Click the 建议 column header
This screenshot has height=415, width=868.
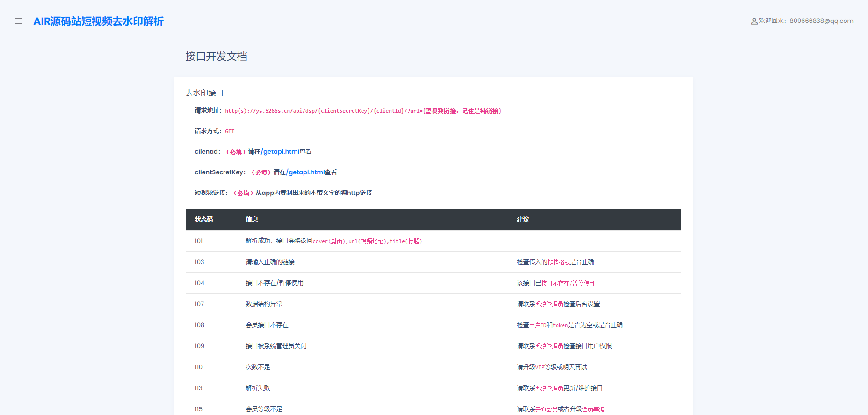[x=523, y=219]
